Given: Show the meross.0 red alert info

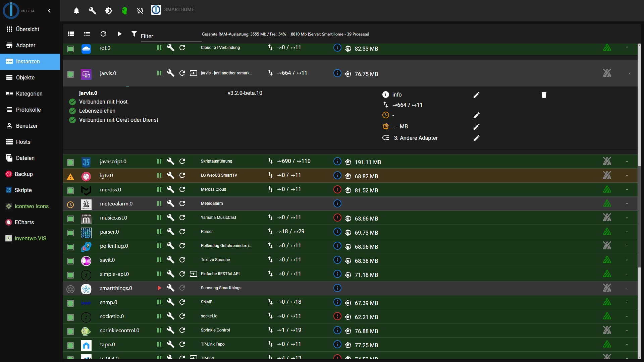Looking at the screenshot, I should [x=337, y=189].
